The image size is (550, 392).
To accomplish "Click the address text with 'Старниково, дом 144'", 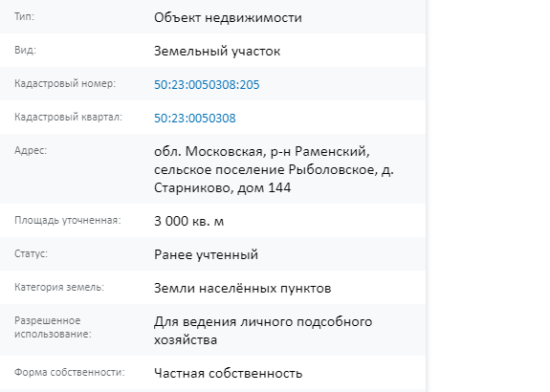I will (274, 169).
